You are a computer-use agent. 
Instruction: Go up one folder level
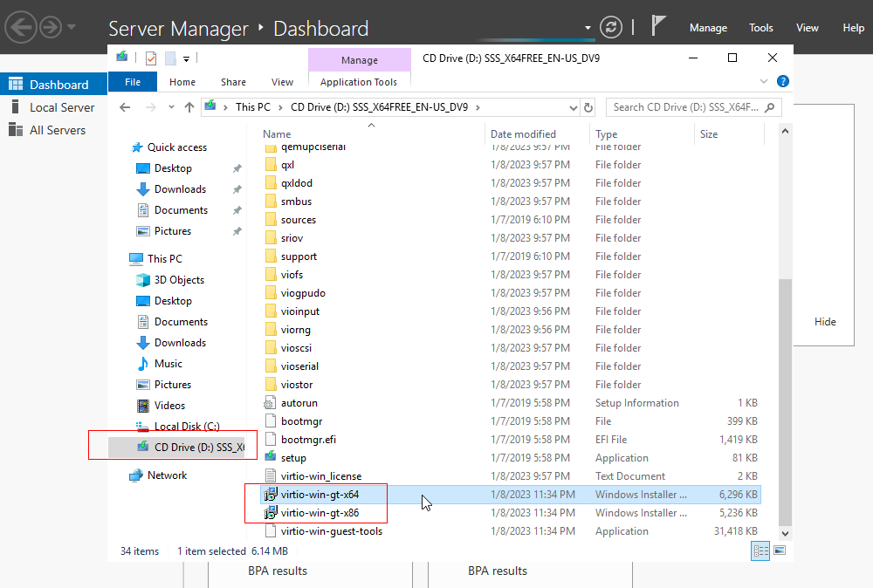tap(189, 107)
